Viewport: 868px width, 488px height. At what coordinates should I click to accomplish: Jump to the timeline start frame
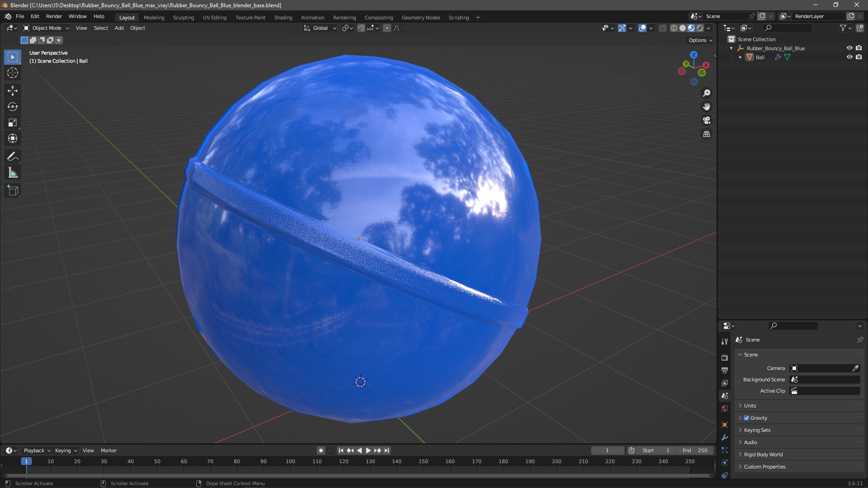point(341,450)
